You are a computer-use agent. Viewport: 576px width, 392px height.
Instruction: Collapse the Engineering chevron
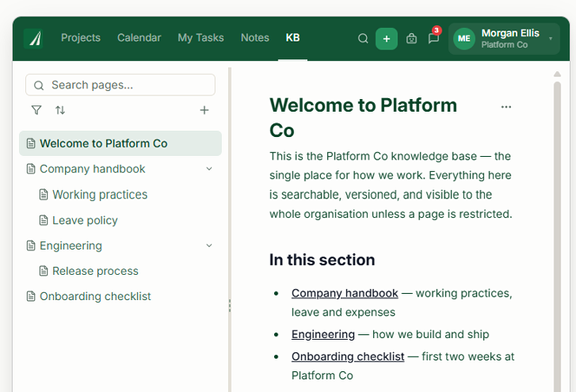pos(209,246)
